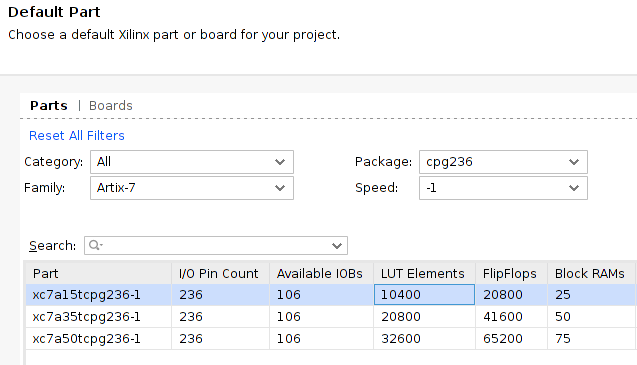
Task: Click the Block RAMs value 50
Action: pos(591,317)
